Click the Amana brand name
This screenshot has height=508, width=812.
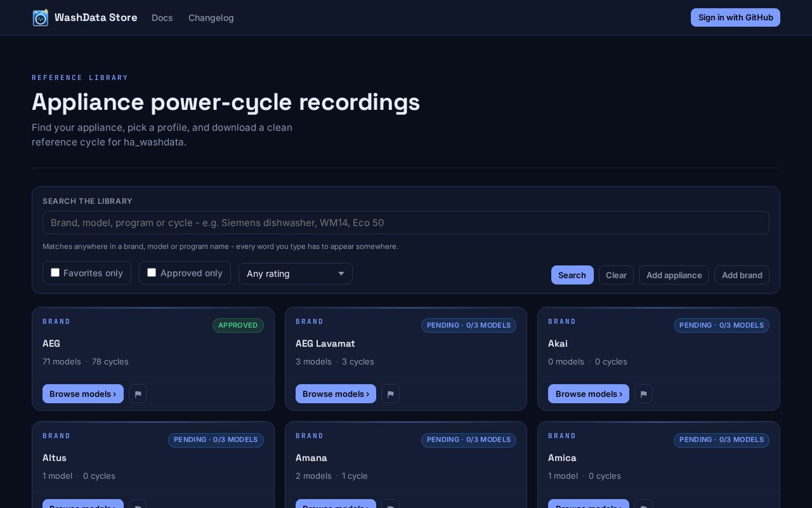[311, 458]
